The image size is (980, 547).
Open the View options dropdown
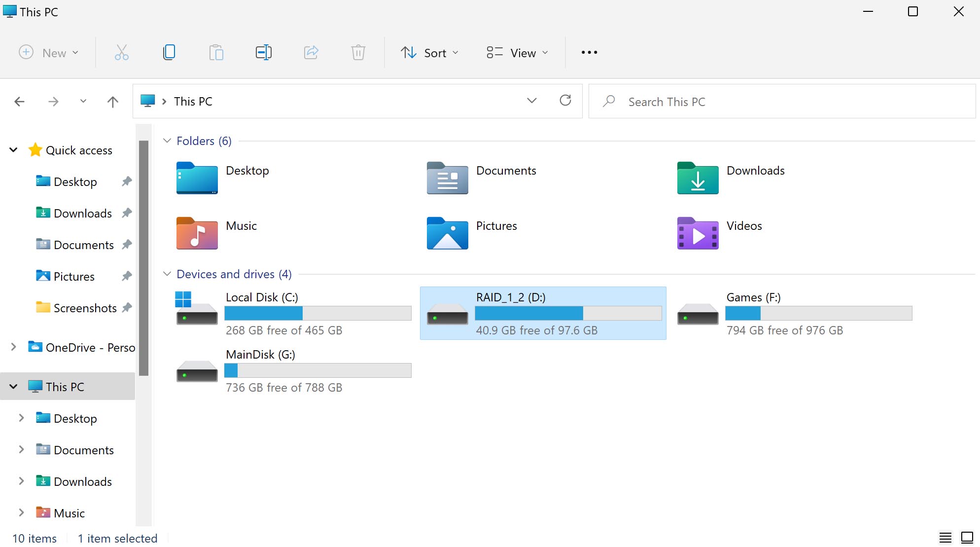click(518, 52)
